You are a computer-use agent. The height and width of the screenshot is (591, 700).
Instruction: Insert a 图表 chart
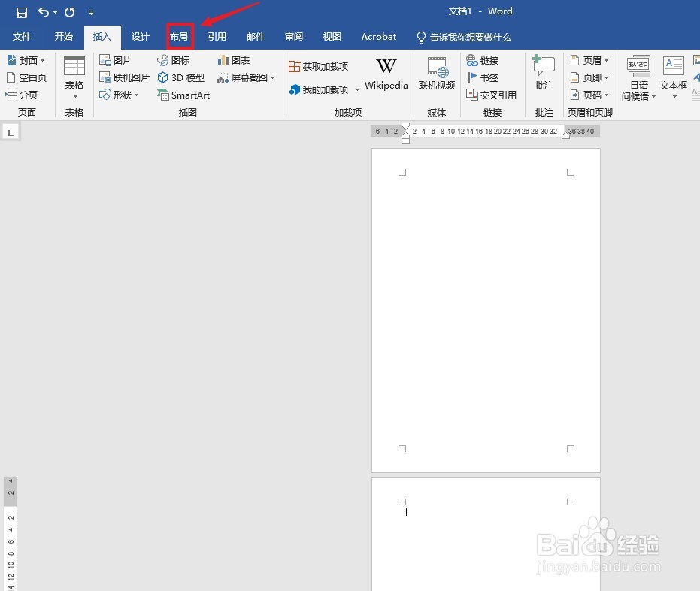238,59
